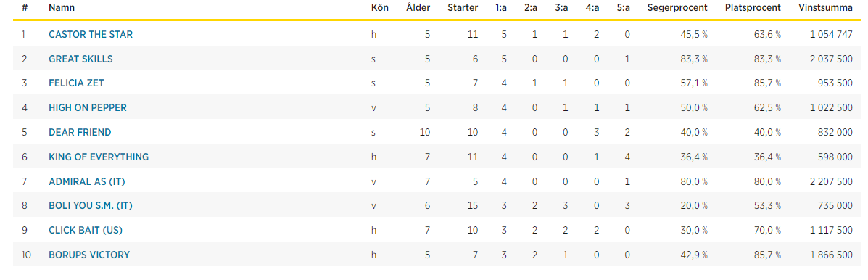This screenshot has height=280, width=868.
Task: Click the KING OF EVERYTHING link
Action: pyautogui.click(x=99, y=157)
